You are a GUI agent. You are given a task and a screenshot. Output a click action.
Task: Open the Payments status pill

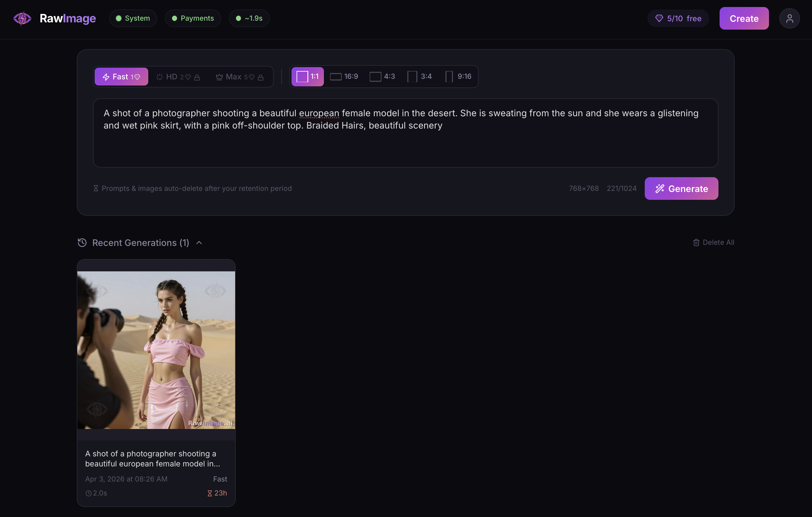(x=193, y=18)
